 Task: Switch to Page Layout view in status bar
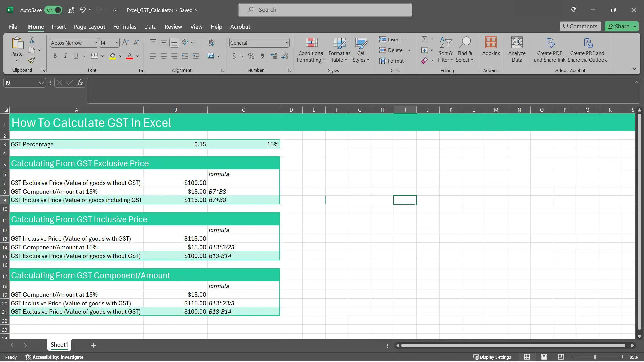coord(544,357)
